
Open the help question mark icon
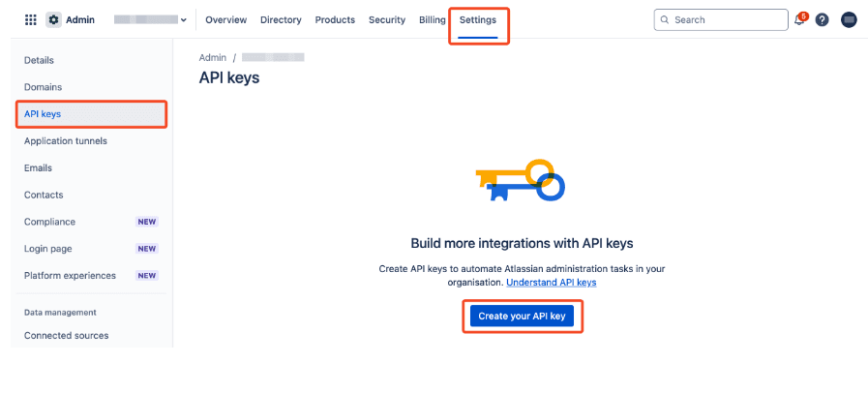coord(823,20)
